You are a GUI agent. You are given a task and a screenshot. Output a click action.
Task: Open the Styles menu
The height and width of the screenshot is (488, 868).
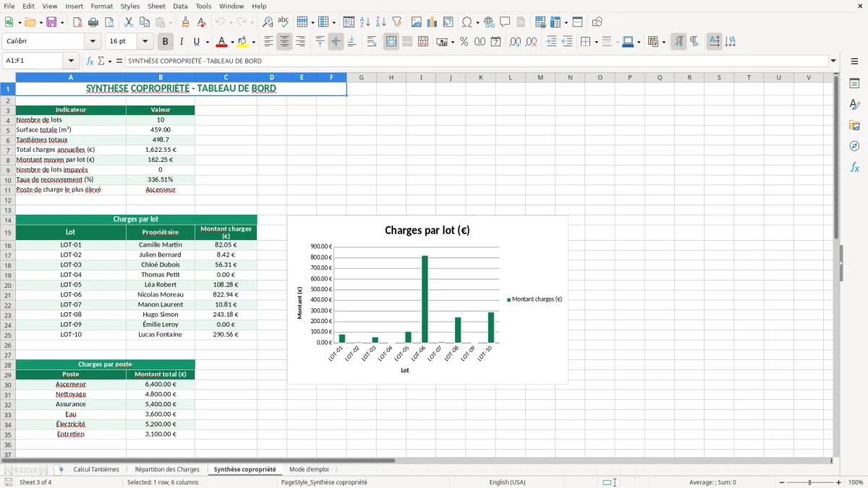(130, 6)
